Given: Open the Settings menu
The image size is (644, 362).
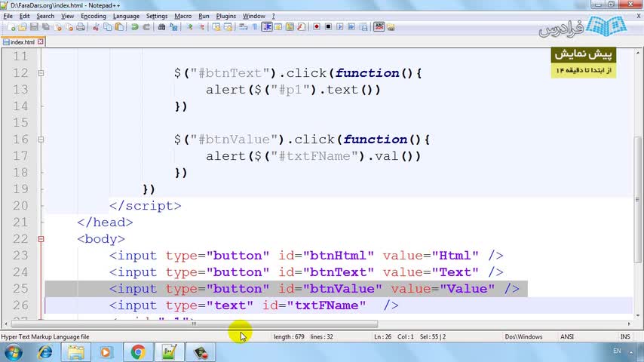Looking at the screenshot, I should [157, 16].
